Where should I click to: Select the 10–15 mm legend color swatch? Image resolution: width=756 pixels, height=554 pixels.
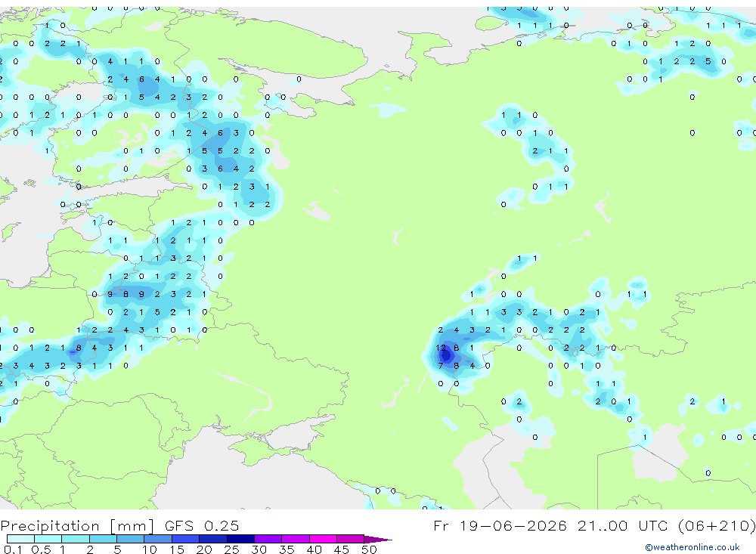[158, 539]
